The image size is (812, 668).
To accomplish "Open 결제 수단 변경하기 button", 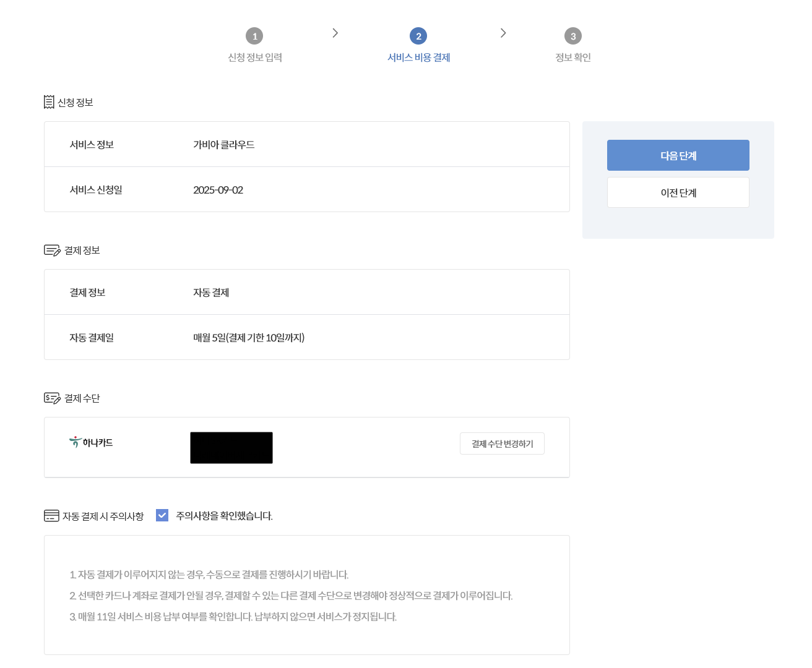I will pyautogui.click(x=502, y=443).
